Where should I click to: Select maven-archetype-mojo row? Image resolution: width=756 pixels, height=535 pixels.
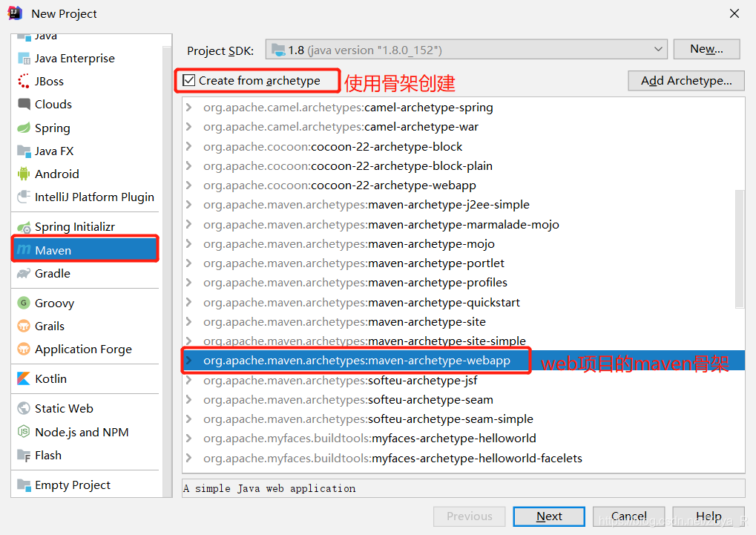click(x=464, y=243)
